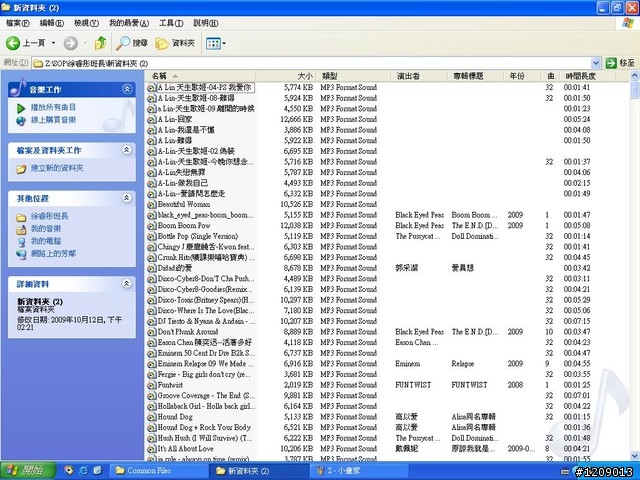
Task: Select Fergie - Big girls don't cry file
Action: [x=204, y=374]
